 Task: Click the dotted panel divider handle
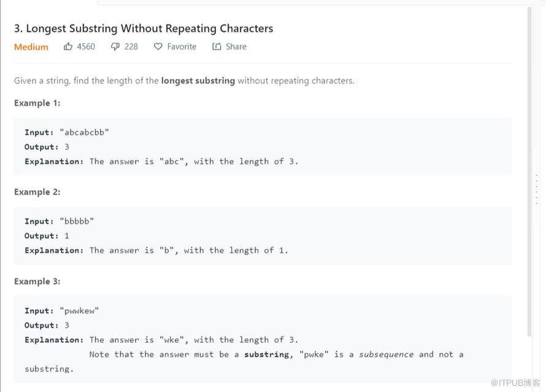(x=537, y=189)
